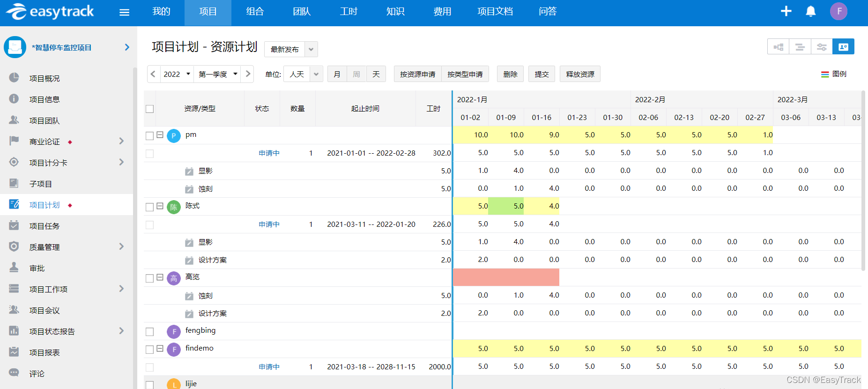This screenshot has height=389, width=868.
Task: Click the 显影 task icon under pm
Action: coord(189,172)
